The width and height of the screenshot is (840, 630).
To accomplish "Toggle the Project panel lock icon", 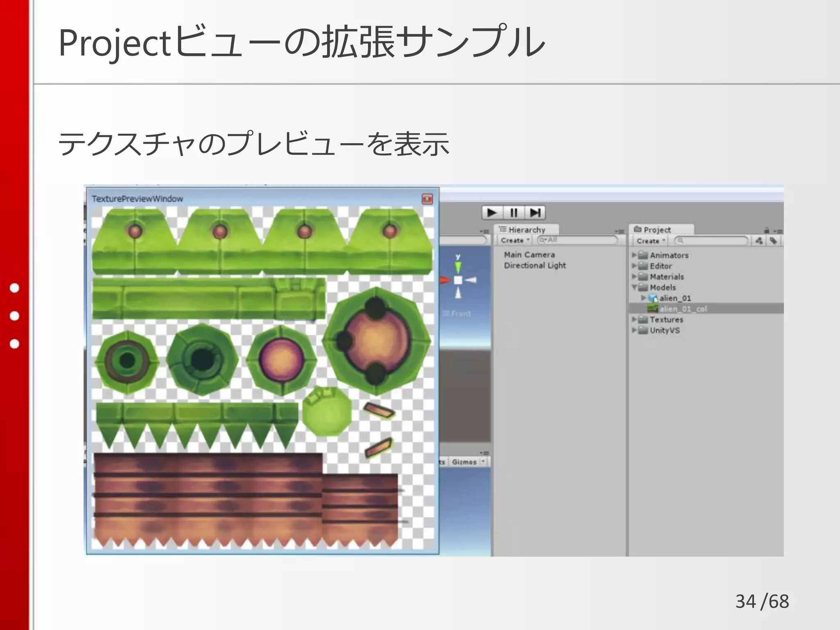I will (x=767, y=231).
